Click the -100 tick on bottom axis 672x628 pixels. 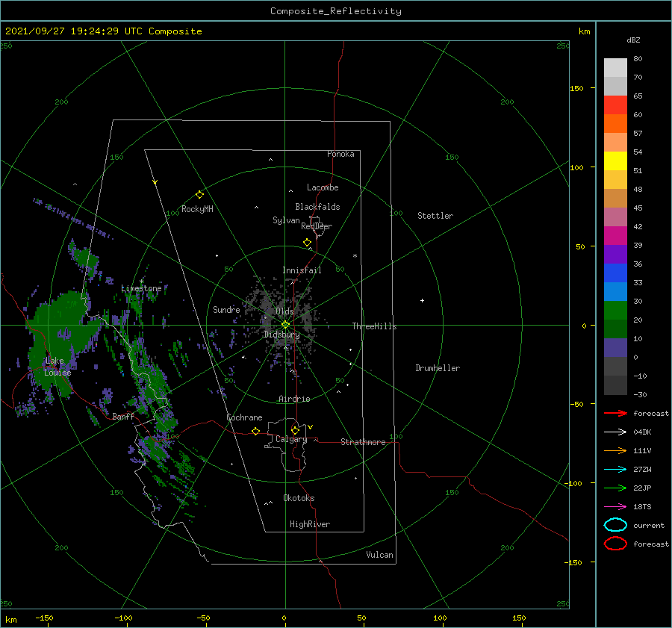[x=123, y=618]
